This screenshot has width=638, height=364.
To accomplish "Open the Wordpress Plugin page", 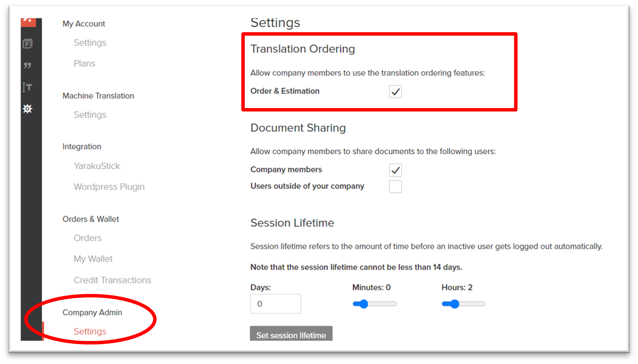I will tap(109, 187).
